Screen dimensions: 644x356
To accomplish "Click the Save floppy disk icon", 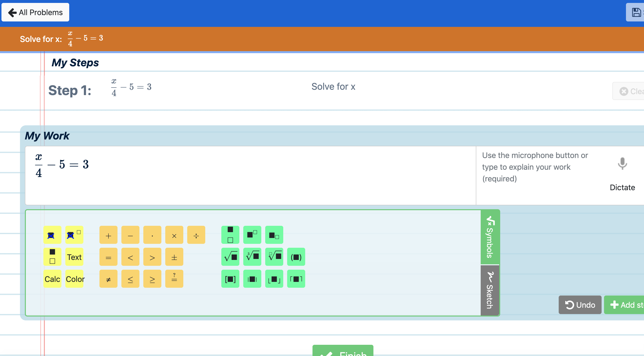I will point(635,12).
